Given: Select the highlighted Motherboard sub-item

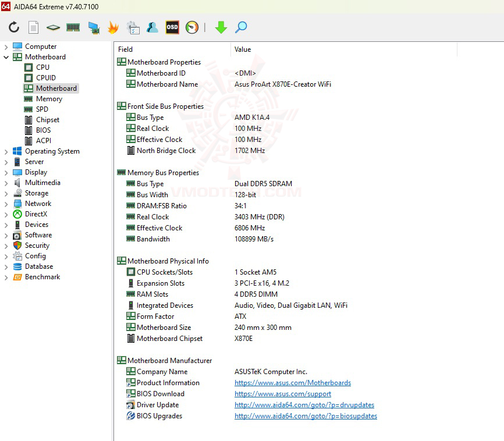Looking at the screenshot, I should (x=51, y=88).
